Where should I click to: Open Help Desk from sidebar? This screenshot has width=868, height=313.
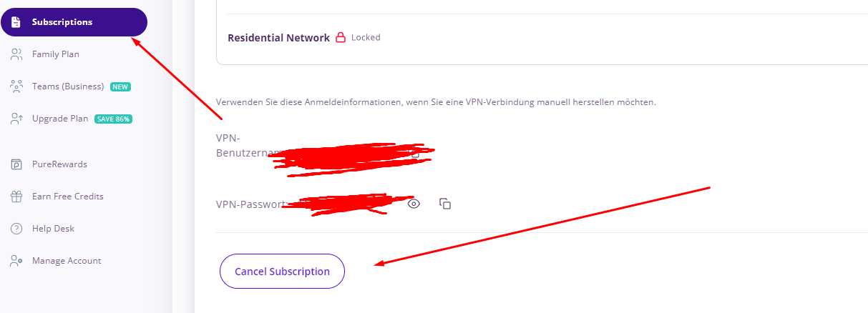tap(53, 229)
